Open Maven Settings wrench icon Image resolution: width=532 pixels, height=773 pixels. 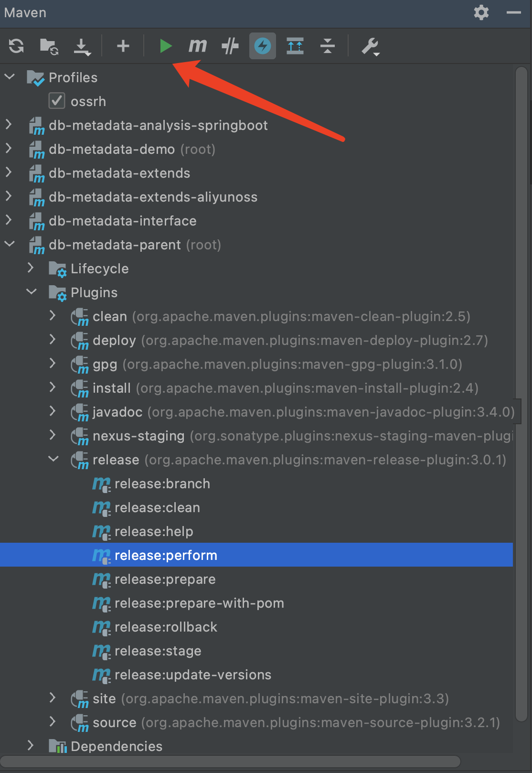[371, 46]
